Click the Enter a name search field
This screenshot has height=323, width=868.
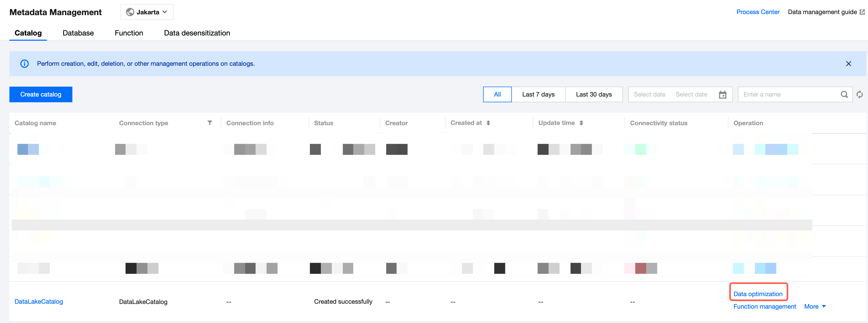789,94
